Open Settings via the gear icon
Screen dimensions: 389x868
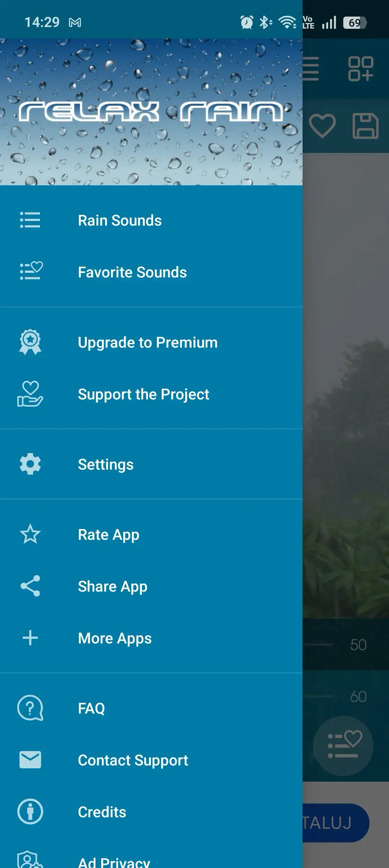pos(30,464)
